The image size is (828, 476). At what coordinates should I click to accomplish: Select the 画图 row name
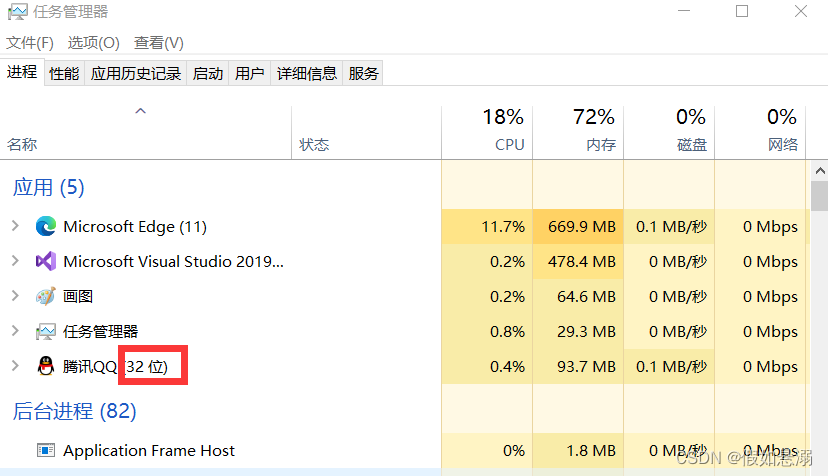tap(78, 296)
